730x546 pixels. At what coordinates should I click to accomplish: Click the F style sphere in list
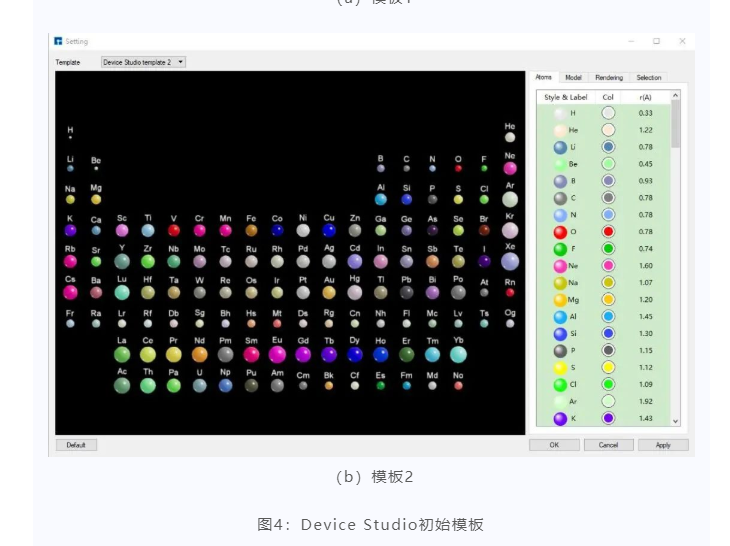pos(560,249)
